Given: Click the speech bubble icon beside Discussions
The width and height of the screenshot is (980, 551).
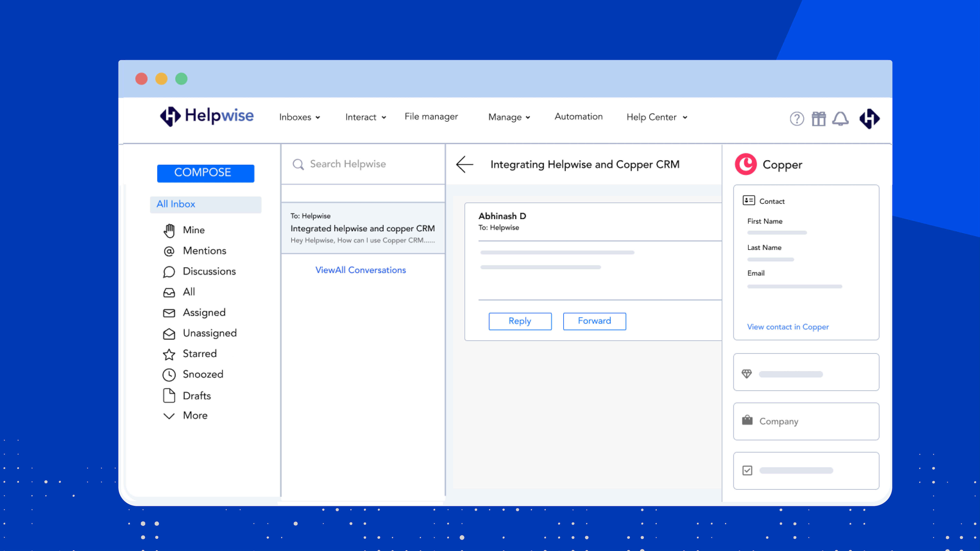Looking at the screenshot, I should [x=169, y=272].
